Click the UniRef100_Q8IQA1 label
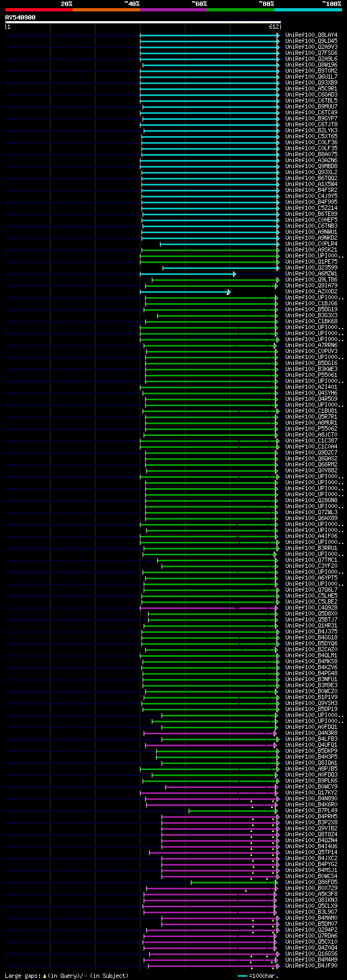This screenshot has height=980, width=347. tap(311, 763)
